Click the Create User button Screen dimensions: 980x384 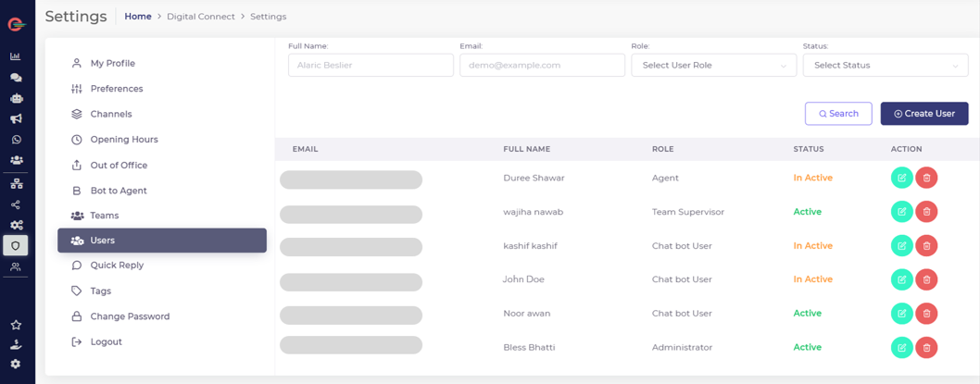point(923,114)
